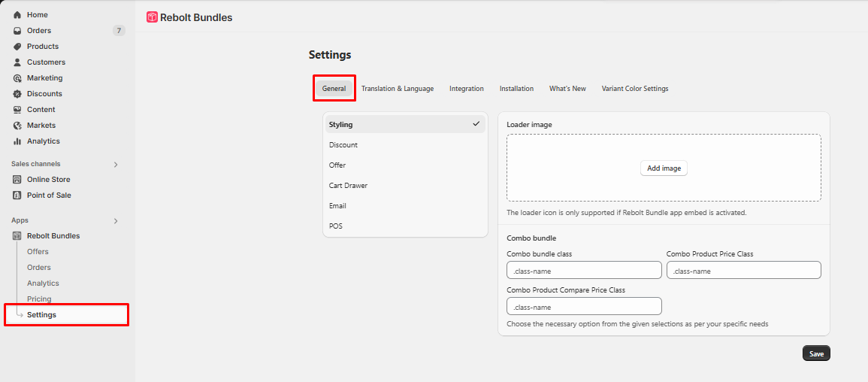Select POS in settings list
This screenshot has height=382, width=868.
[405, 226]
